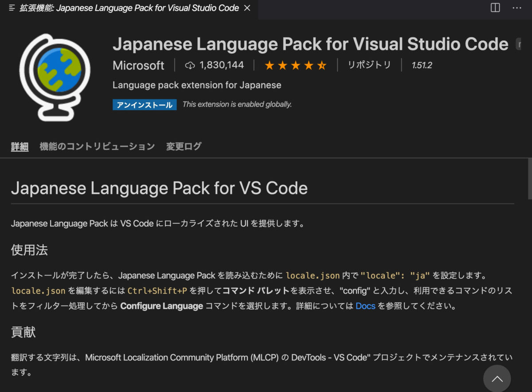Follow the Docs hyperlink in the readme
532x392 pixels.
365,306
